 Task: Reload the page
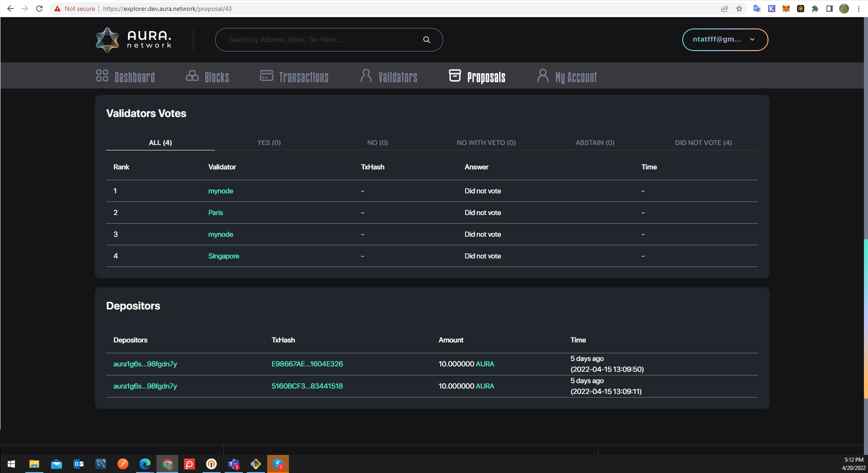39,9
